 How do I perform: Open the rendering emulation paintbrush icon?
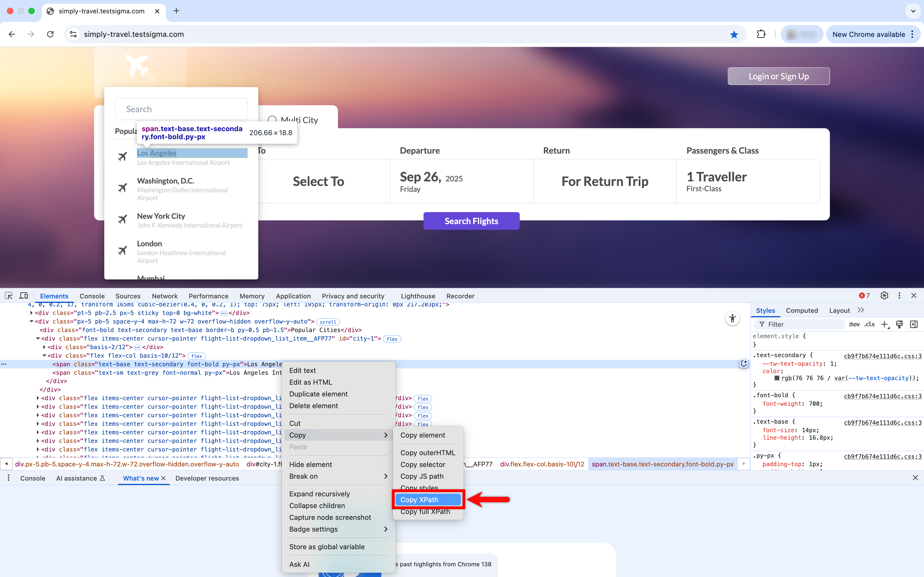900,324
